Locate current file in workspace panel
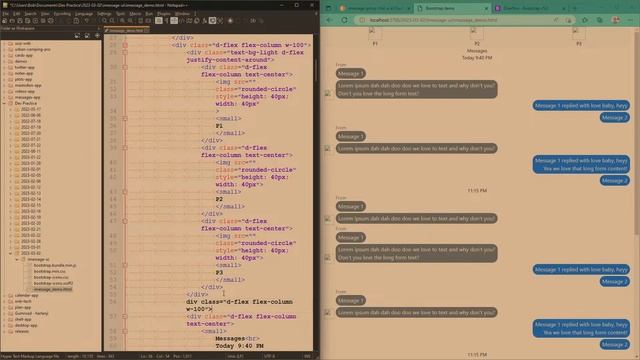 click(97, 36)
